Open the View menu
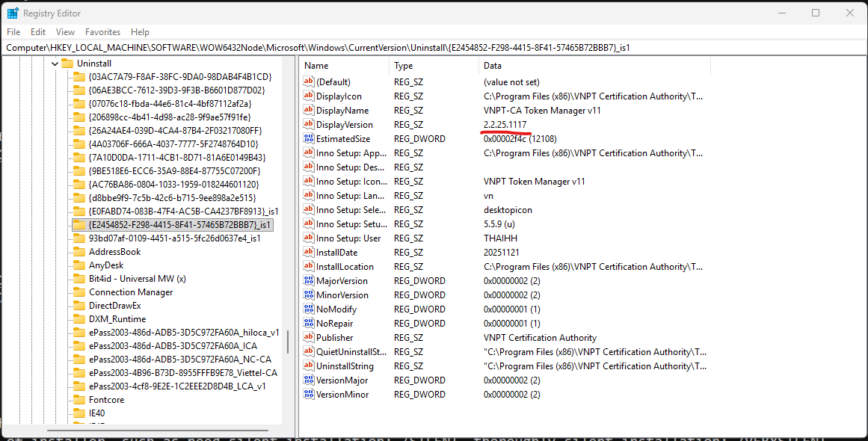Screen dimensions: 868x441 coord(65,32)
